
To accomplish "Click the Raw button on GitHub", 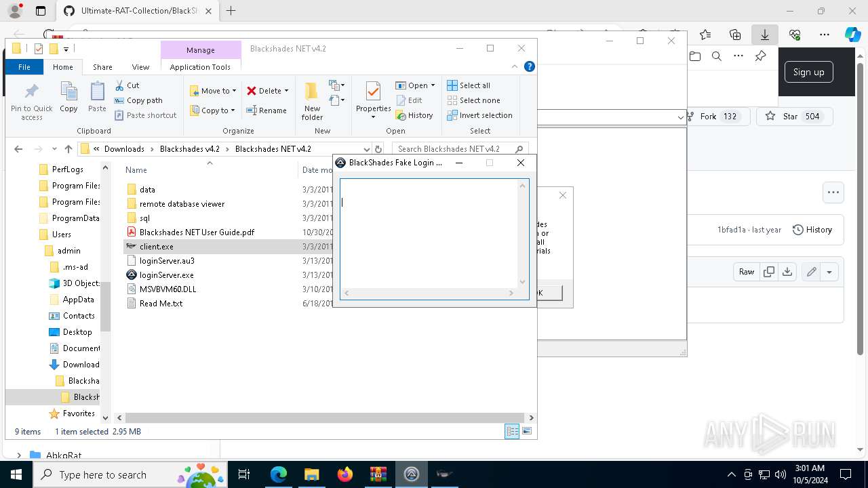I will tap(746, 272).
